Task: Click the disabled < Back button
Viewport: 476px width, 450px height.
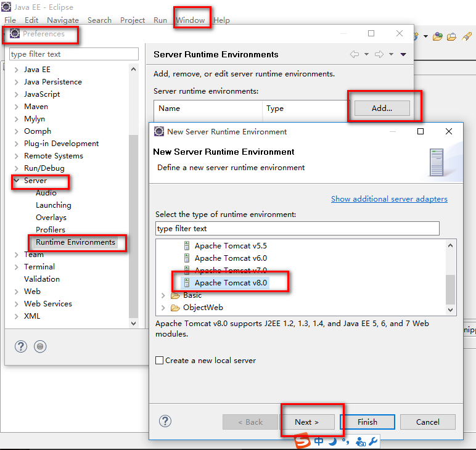Action: [x=250, y=422]
